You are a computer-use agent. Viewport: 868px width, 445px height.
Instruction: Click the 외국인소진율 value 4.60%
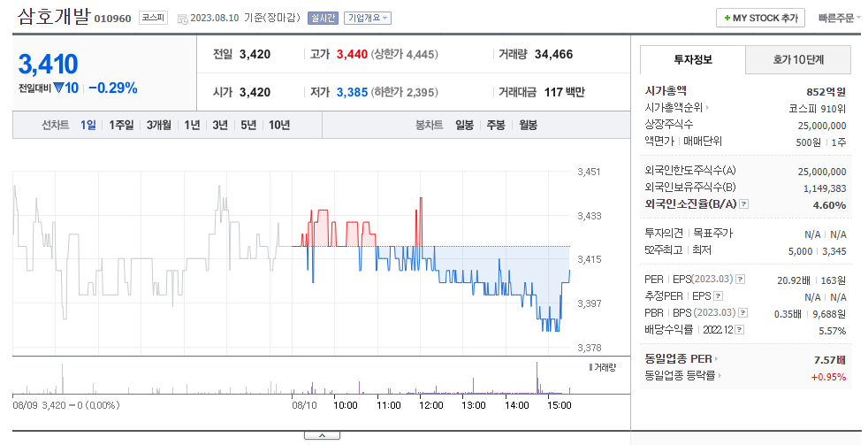(x=829, y=205)
